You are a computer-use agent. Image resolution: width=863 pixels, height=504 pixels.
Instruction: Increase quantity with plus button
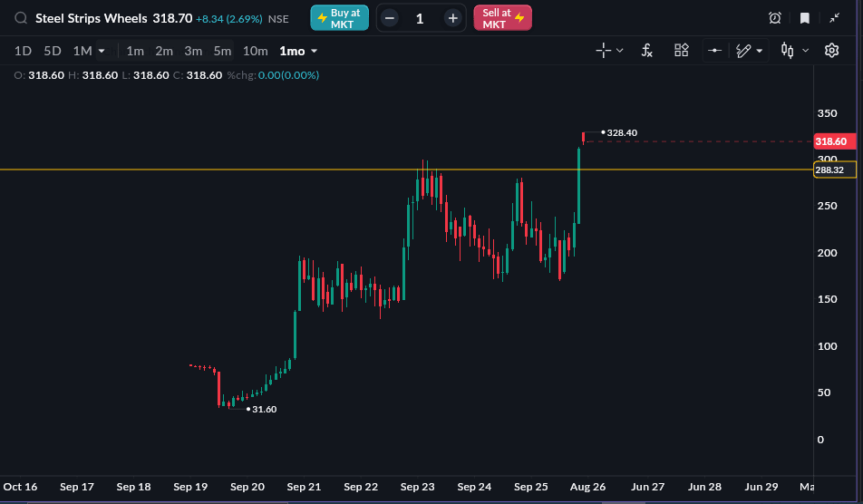point(452,18)
